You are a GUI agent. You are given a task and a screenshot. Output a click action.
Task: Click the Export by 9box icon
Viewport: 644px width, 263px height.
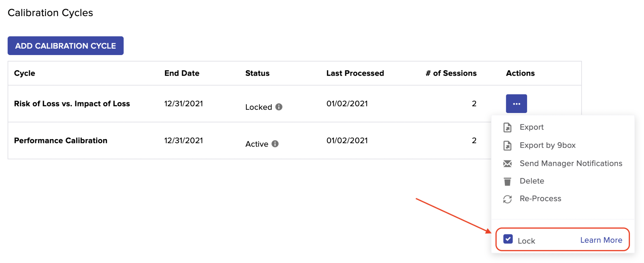click(x=507, y=146)
